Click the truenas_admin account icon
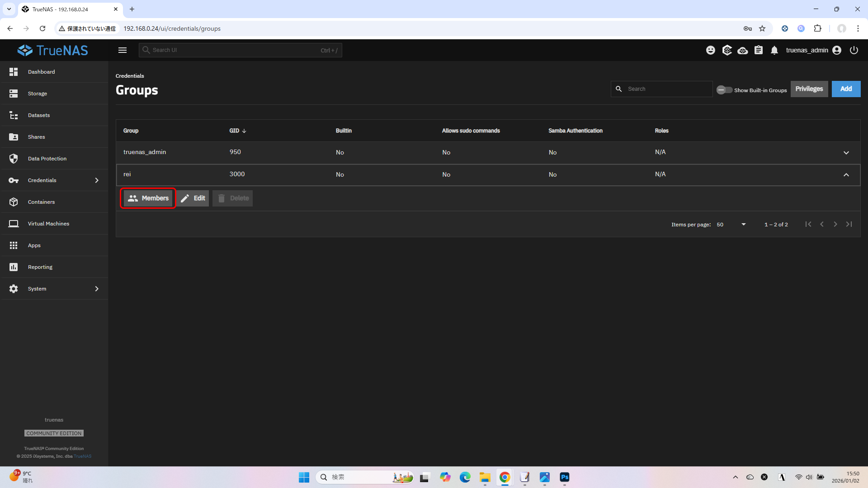 click(837, 50)
